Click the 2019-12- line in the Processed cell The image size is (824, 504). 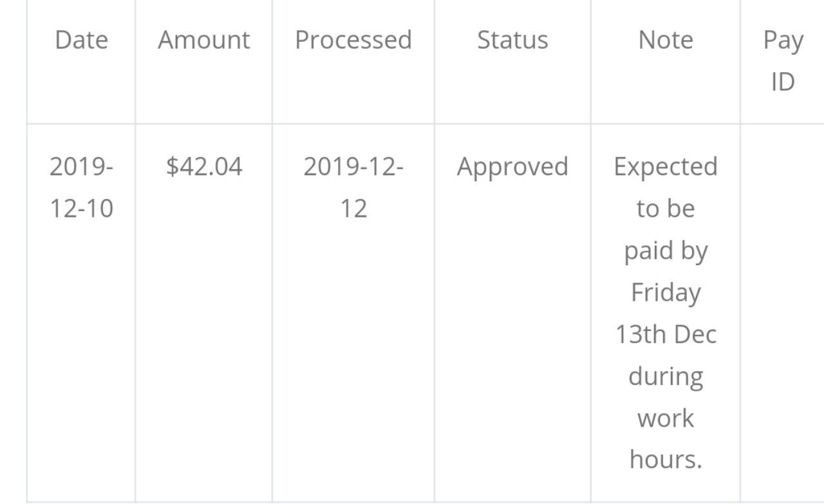pos(353,167)
